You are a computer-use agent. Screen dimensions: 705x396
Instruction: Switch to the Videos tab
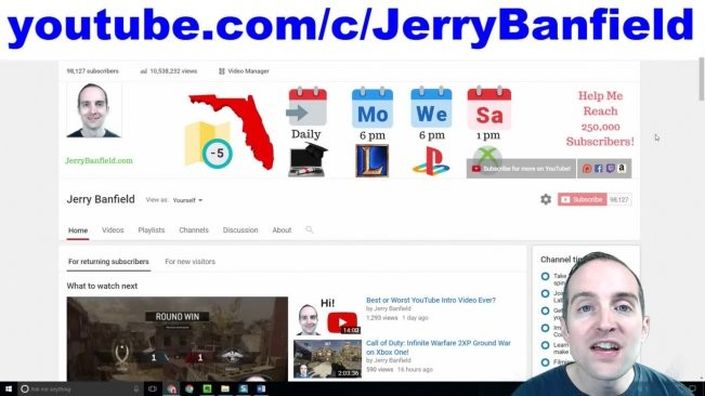[x=112, y=230]
